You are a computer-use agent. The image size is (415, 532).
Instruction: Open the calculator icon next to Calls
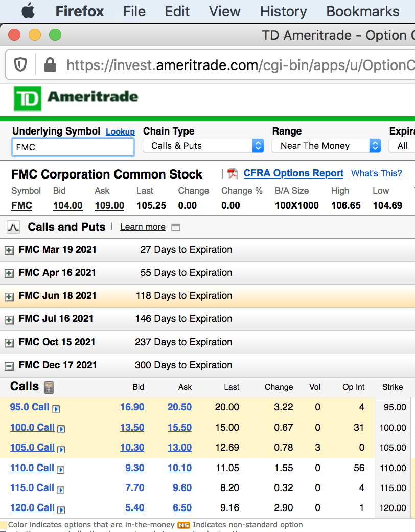point(49,387)
